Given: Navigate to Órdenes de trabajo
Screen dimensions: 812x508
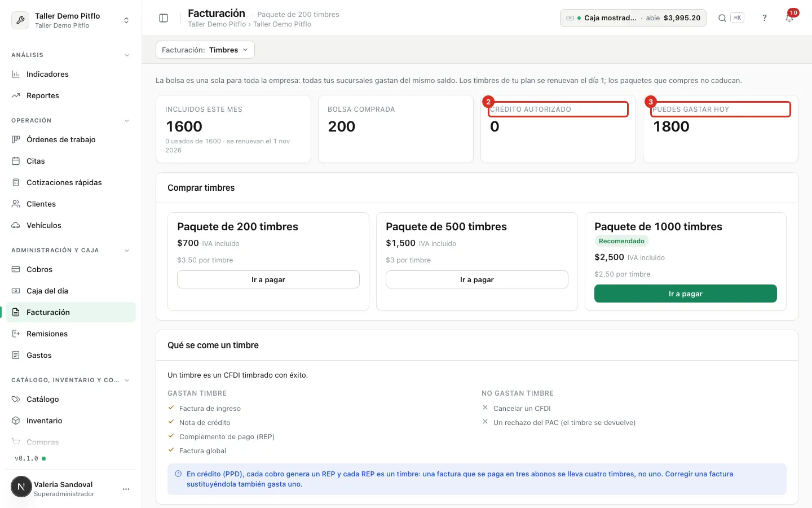Looking at the screenshot, I should (71, 139).
